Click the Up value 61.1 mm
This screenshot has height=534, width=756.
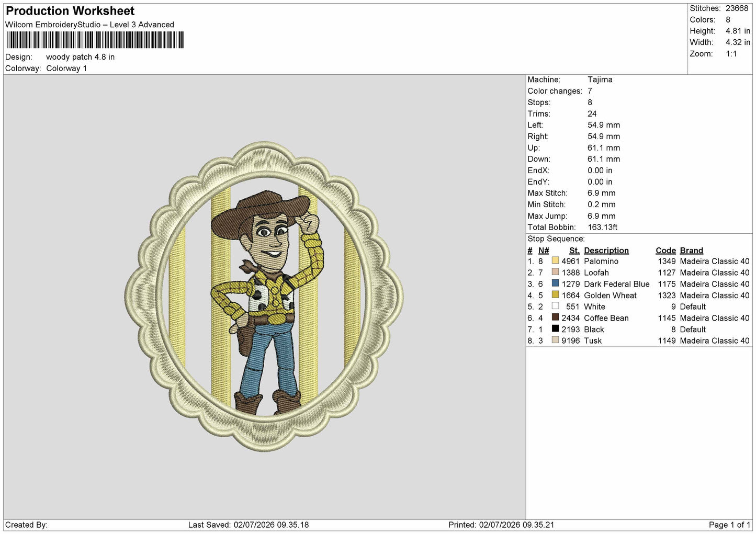point(604,148)
